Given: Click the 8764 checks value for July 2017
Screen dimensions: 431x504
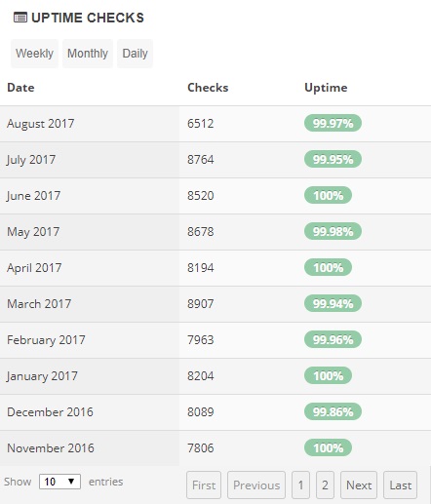Looking at the screenshot, I should [x=201, y=160].
